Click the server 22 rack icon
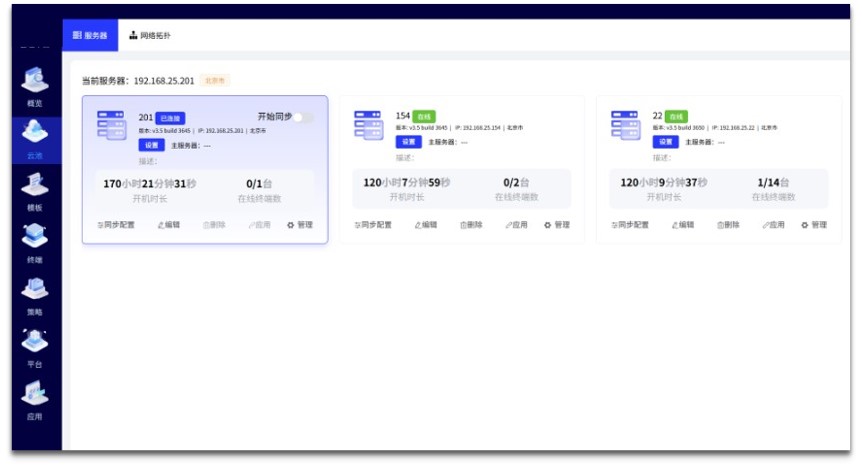This screenshot has width=862, height=470. tap(625, 125)
